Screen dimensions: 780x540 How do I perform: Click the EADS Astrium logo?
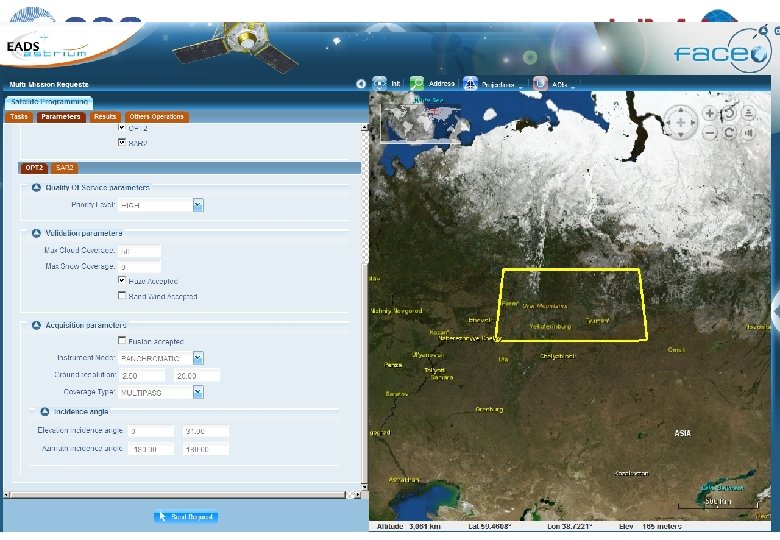click(x=47, y=49)
